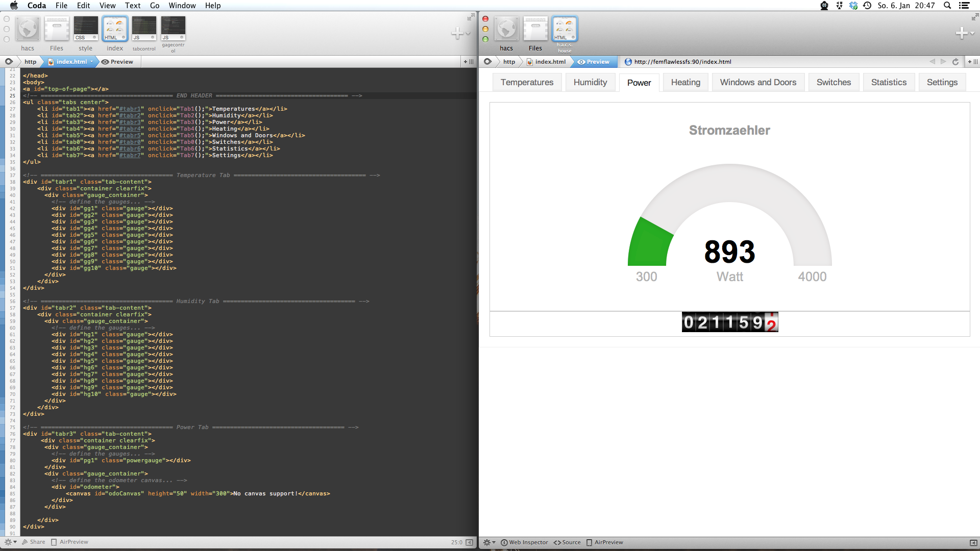Screen dimensions: 980x551
Task: Click the path bar eye icon in right window
Action: (x=488, y=62)
